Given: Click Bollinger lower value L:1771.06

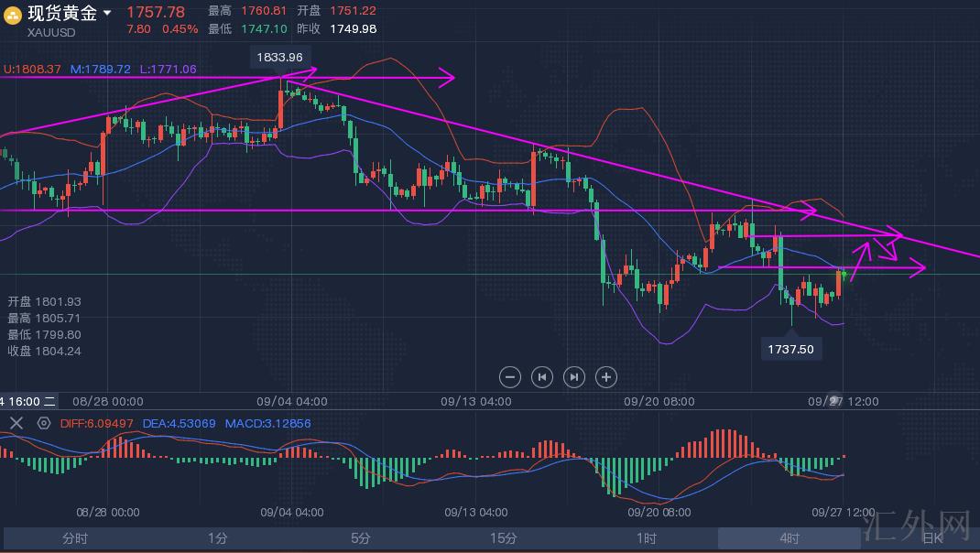Looking at the screenshot, I should tap(169, 69).
